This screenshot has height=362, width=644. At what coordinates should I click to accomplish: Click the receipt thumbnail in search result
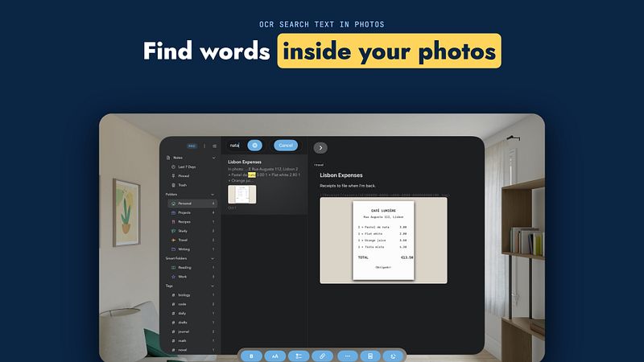242,194
